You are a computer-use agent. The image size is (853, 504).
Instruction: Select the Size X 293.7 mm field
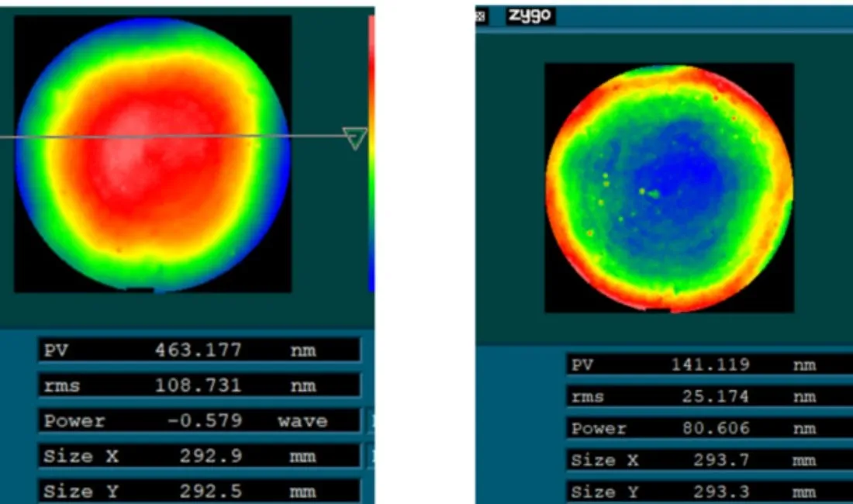pyautogui.click(x=710, y=461)
